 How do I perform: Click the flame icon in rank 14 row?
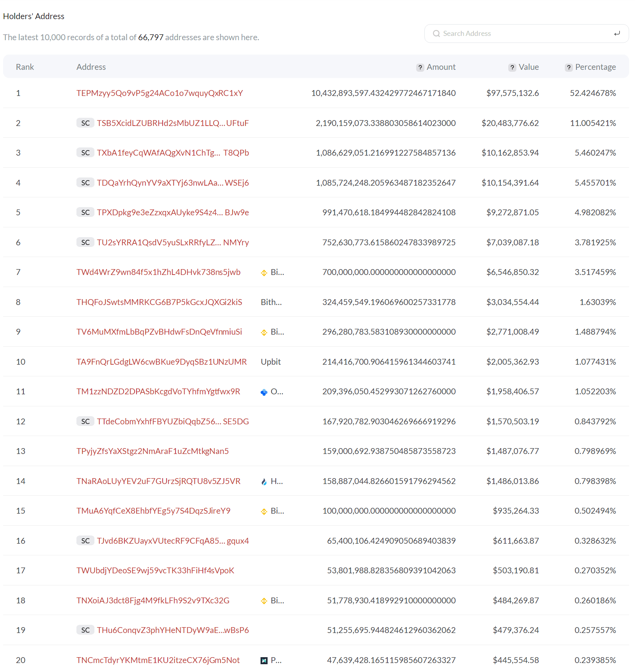pyautogui.click(x=264, y=482)
